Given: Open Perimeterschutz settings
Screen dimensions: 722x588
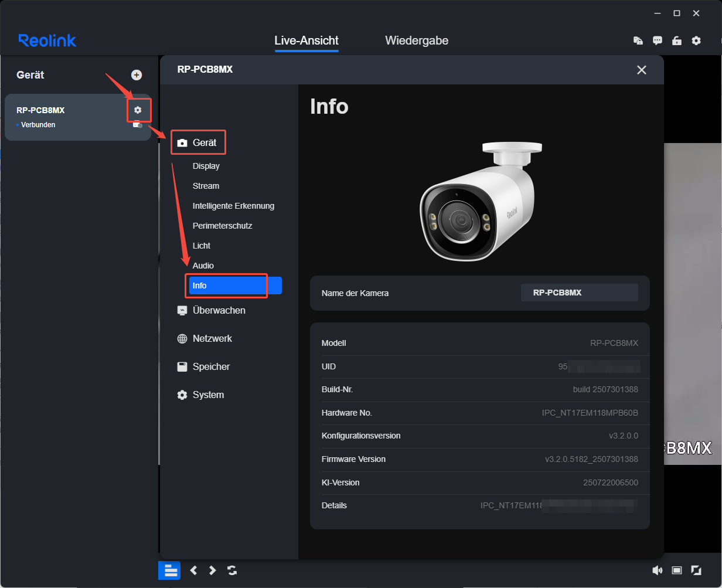Looking at the screenshot, I should click(222, 226).
